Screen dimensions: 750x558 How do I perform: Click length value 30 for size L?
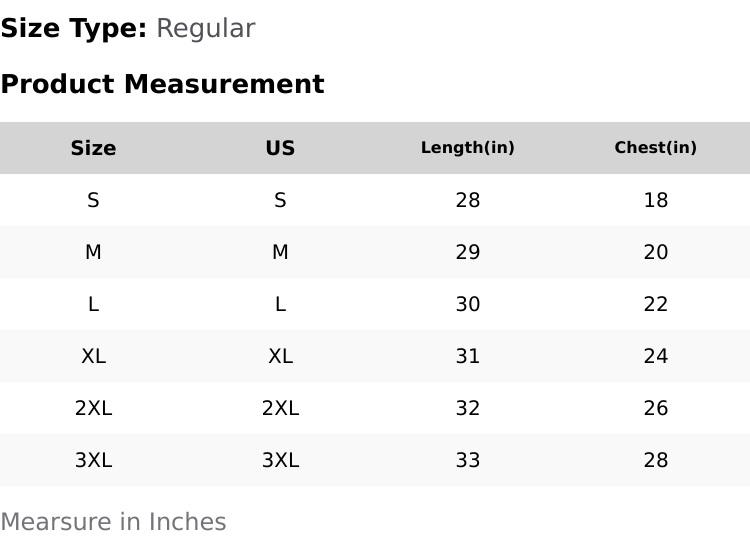point(467,304)
